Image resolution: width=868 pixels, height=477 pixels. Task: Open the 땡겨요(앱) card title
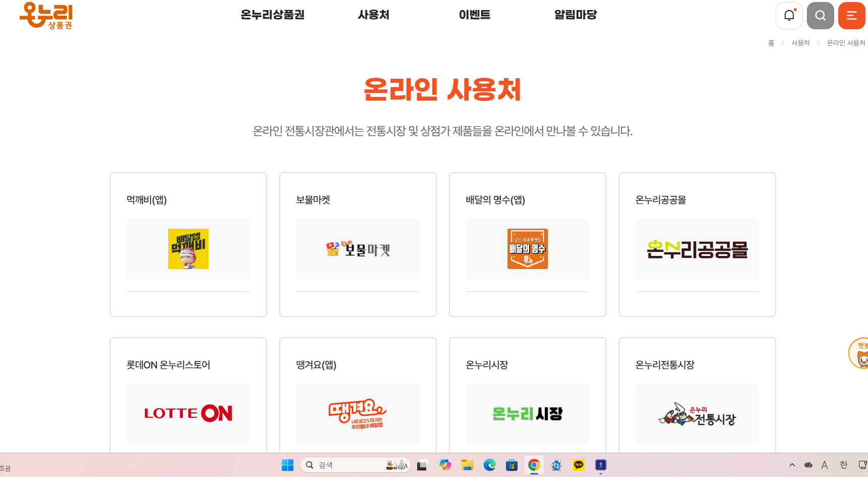(316, 365)
